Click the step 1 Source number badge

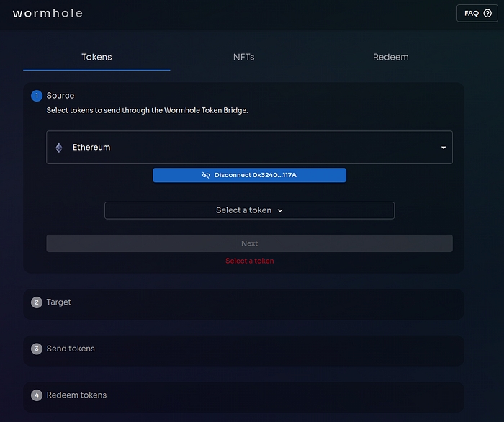point(37,96)
